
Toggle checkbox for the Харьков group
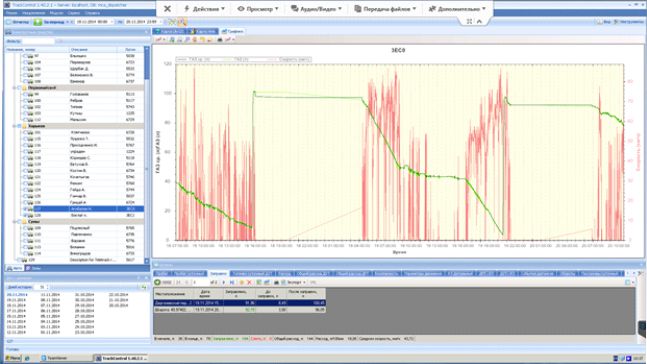(19, 126)
